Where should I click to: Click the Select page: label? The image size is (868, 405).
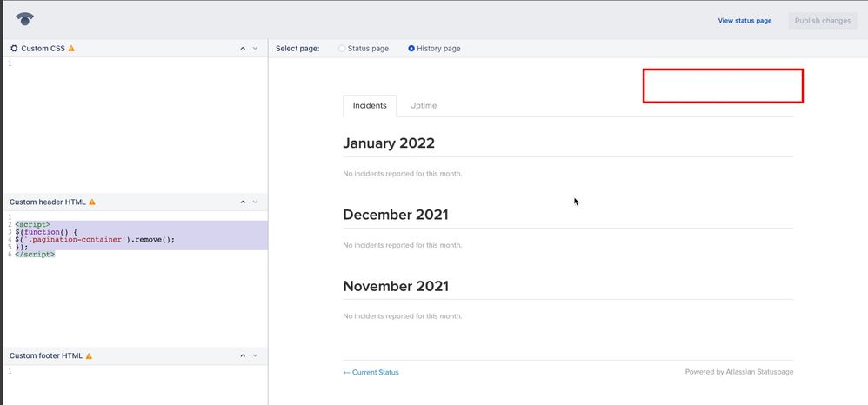click(x=297, y=48)
